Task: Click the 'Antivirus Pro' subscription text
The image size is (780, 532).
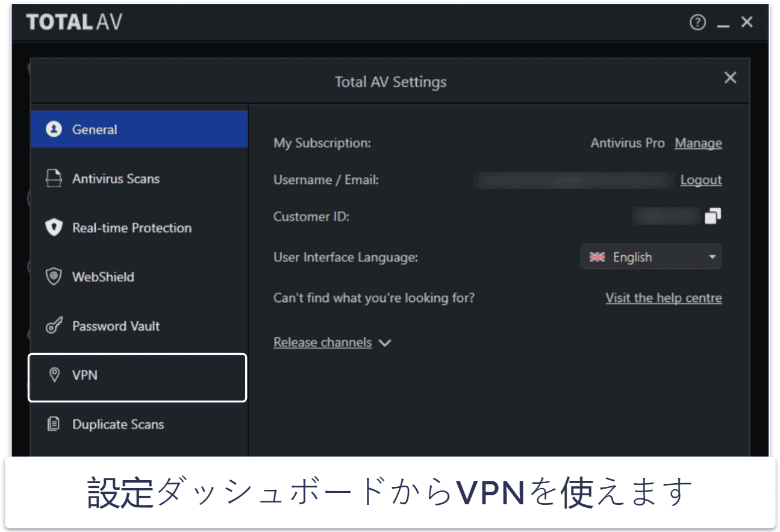Action: click(x=628, y=143)
